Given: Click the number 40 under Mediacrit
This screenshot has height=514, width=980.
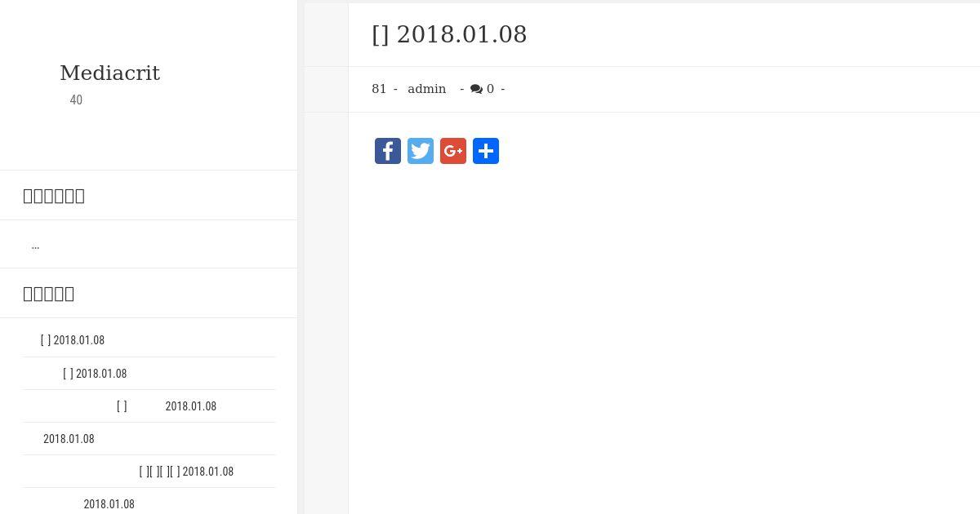Looking at the screenshot, I should click(76, 100).
